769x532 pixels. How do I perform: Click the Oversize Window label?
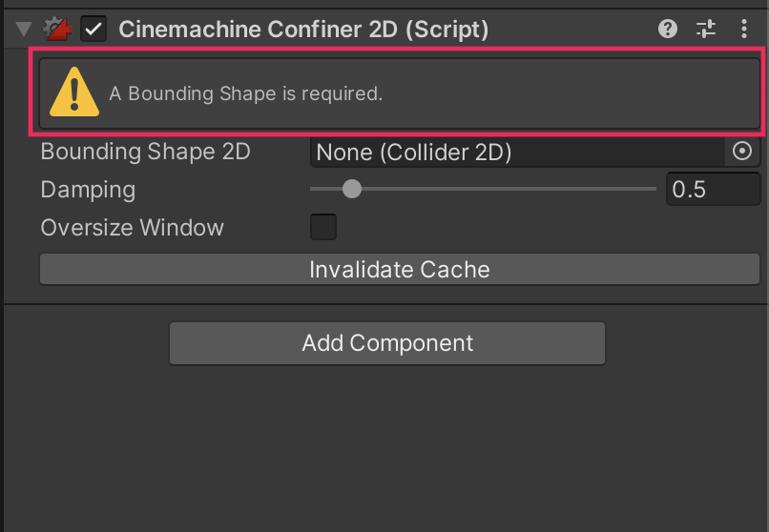pyautogui.click(x=132, y=228)
